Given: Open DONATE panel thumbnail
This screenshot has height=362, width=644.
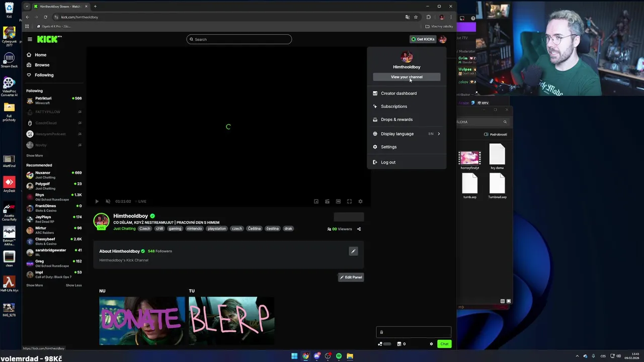Looking at the screenshot, I should [142, 321].
